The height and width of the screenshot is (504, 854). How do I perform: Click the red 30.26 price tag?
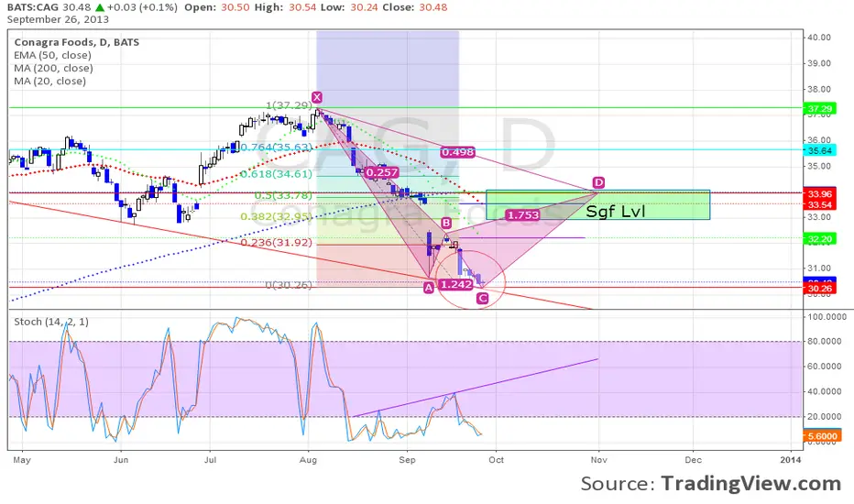click(x=820, y=289)
